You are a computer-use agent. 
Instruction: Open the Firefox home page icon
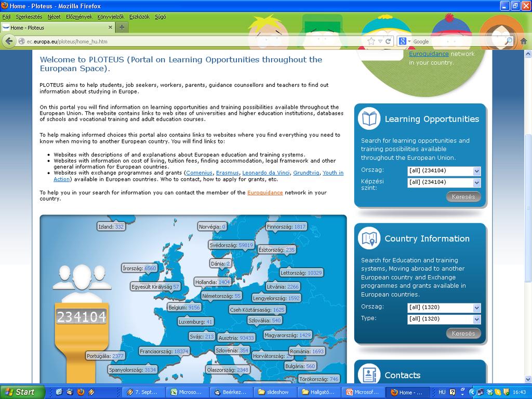coord(524,42)
